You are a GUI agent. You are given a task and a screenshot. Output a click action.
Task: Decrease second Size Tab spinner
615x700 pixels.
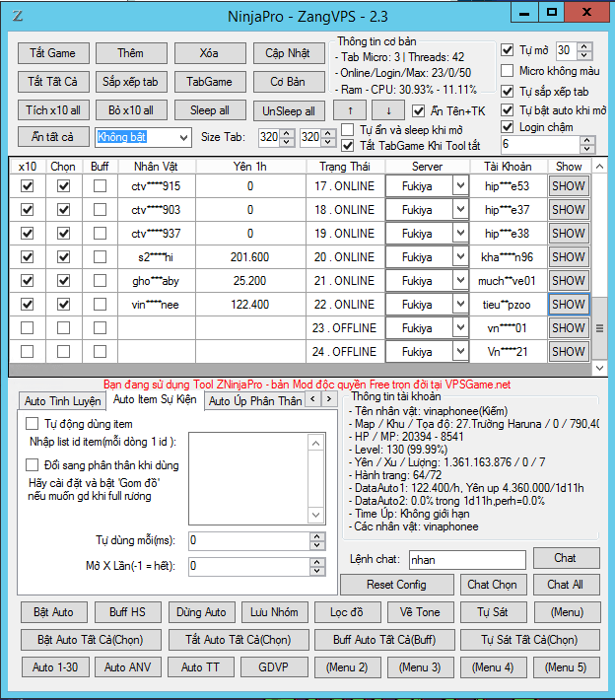(x=328, y=142)
